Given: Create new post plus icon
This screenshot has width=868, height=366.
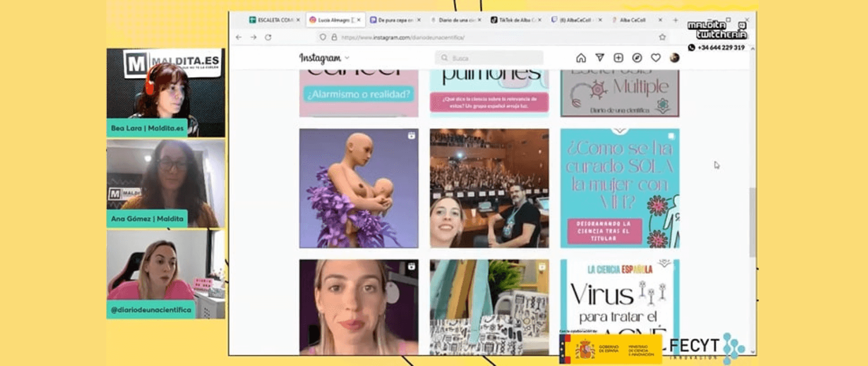Looking at the screenshot, I should pos(618,58).
